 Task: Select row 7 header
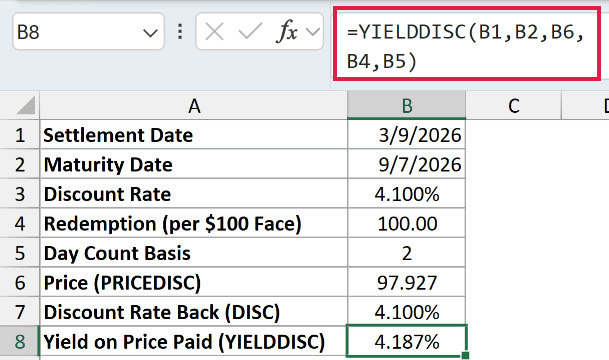click(x=20, y=312)
